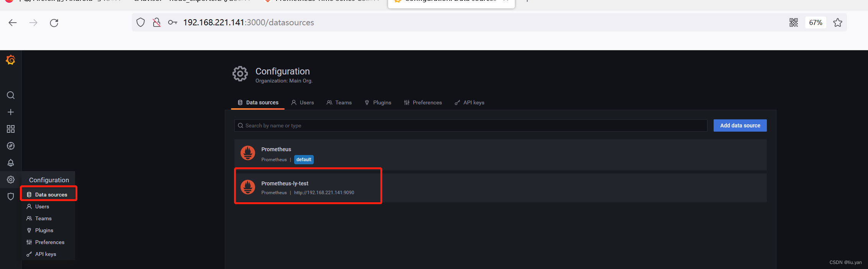Screen dimensions: 868x269
Task: Click the Grafana logo icon
Action: 10,60
